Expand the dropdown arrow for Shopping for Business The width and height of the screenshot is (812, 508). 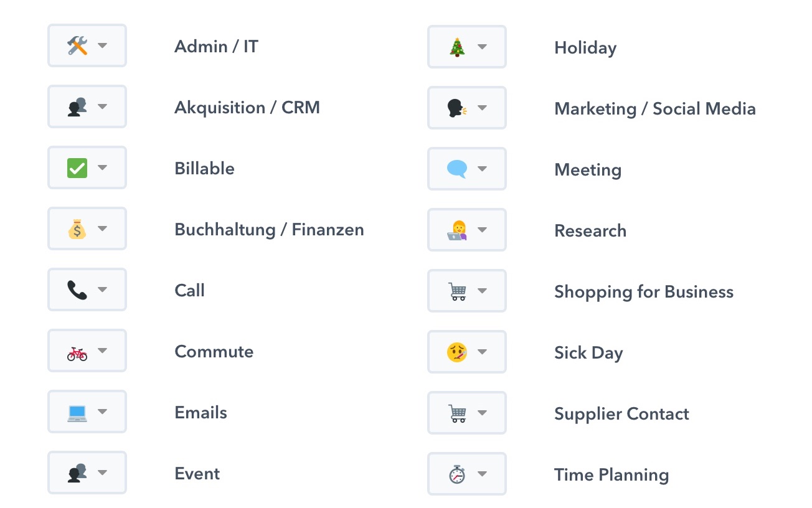[483, 291]
